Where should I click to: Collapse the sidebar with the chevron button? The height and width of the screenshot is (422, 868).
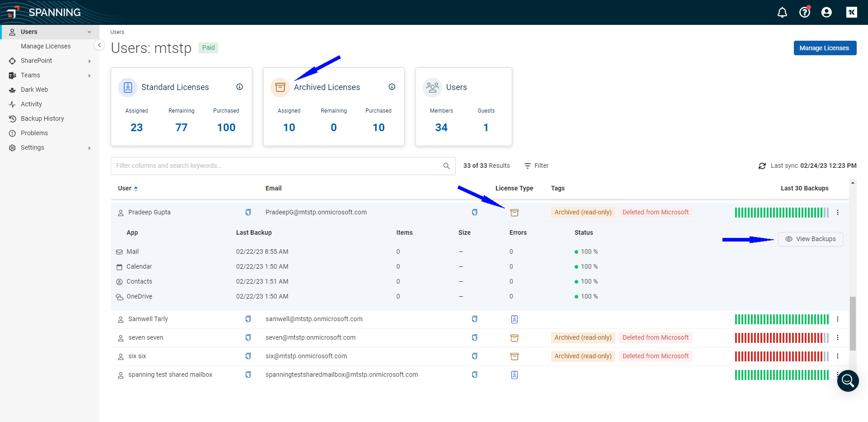pos(99,45)
